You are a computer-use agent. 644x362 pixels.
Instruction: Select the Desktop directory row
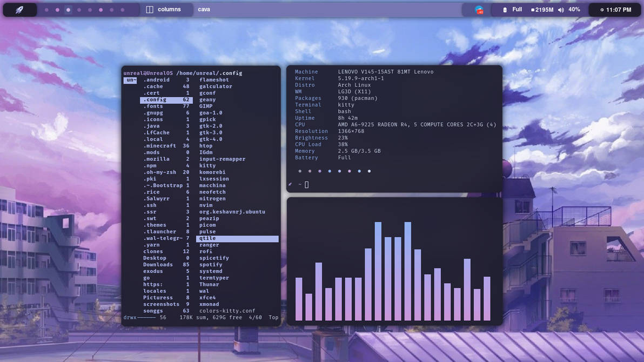coord(166,258)
